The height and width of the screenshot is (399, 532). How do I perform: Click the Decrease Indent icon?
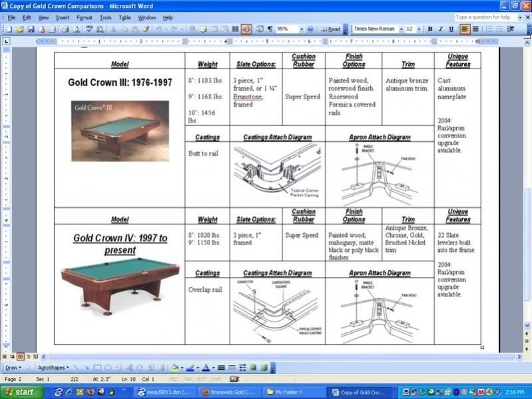point(511,29)
